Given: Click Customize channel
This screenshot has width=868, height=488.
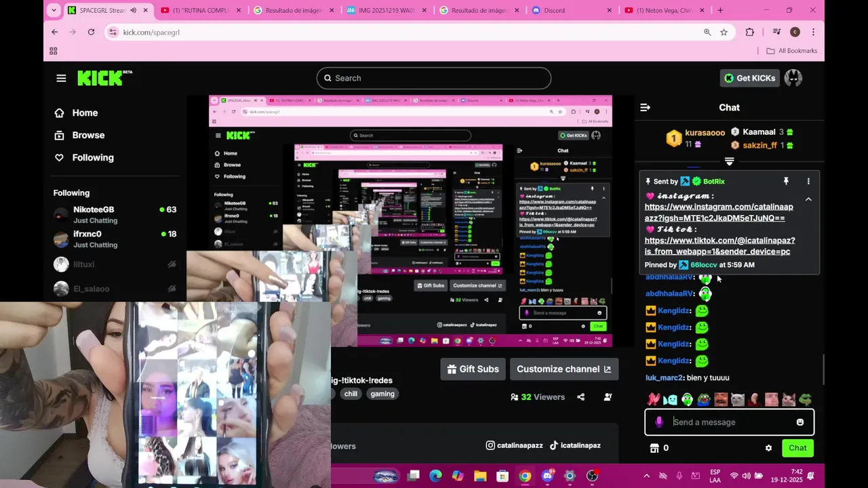Looking at the screenshot, I should pos(564,369).
